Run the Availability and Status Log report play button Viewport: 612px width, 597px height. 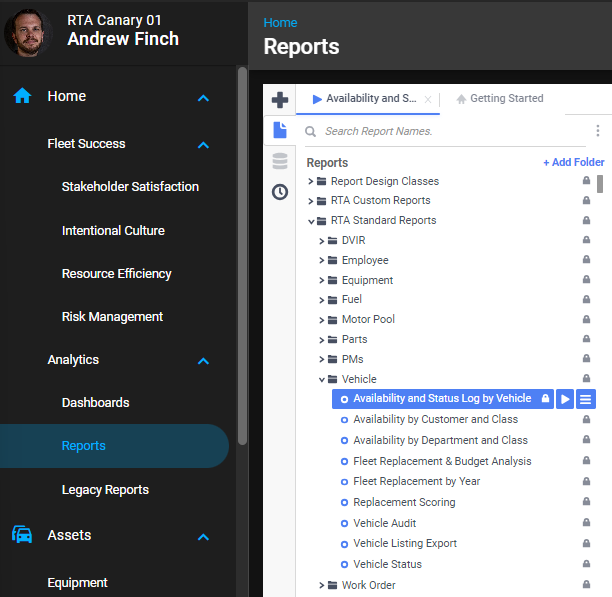[565, 399]
